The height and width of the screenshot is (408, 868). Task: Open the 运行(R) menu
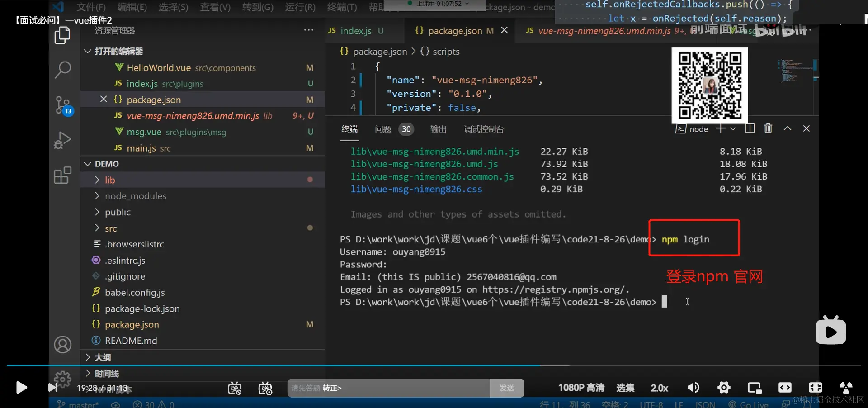[300, 7]
